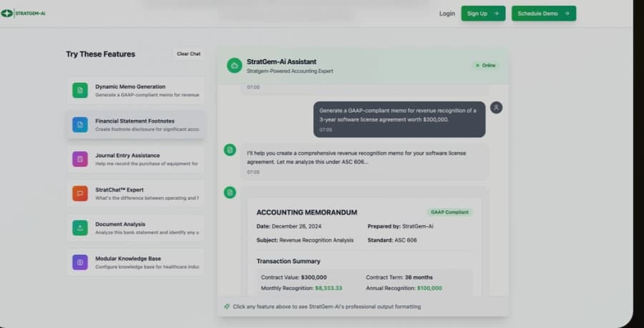644x328 pixels.
Task: Click the GAAP Compliant badge
Action: (x=449, y=212)
